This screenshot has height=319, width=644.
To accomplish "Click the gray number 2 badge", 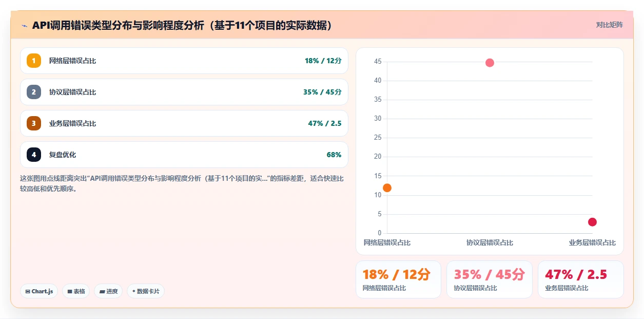I will click(x=34, y=92).
